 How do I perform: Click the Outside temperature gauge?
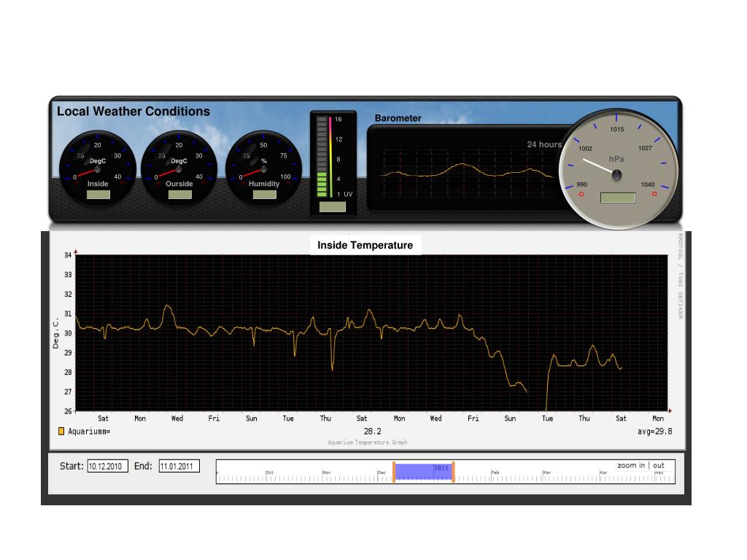[179, 169]
